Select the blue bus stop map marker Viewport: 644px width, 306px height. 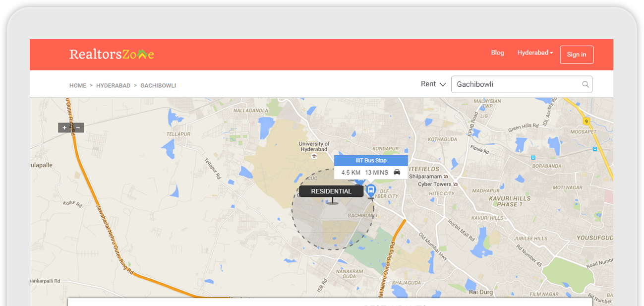[371, 190]
